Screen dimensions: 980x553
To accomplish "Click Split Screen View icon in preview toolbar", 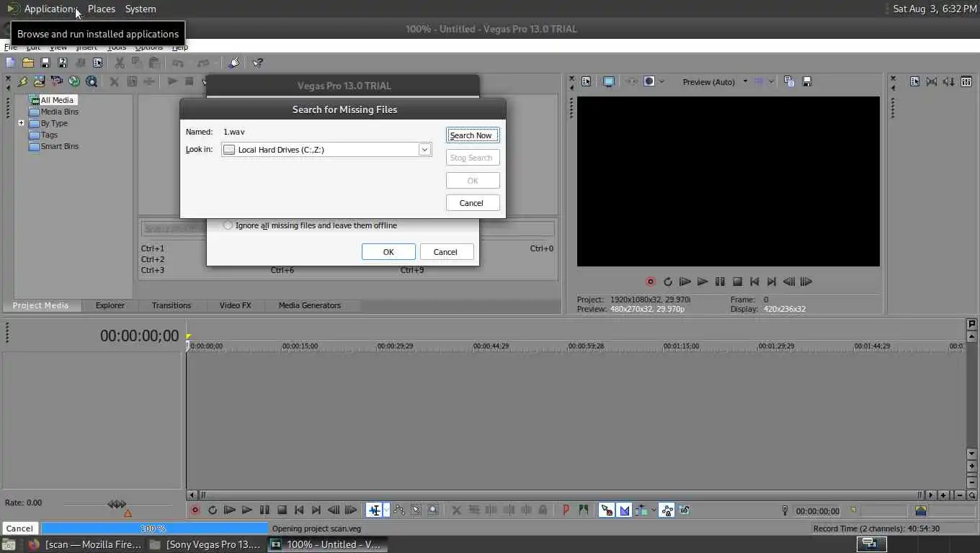I will [649, 81].
